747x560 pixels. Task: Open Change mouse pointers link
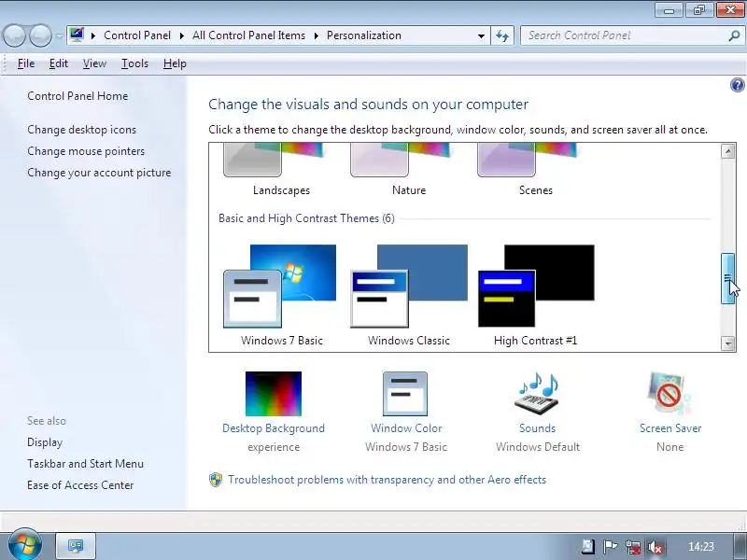86,151
